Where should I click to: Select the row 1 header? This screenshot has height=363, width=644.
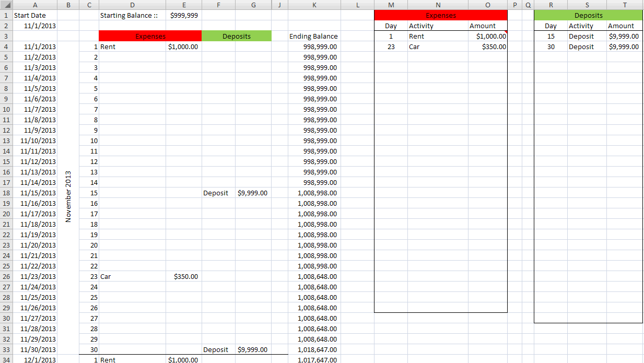pyautogui.click(x=6, y=15)
